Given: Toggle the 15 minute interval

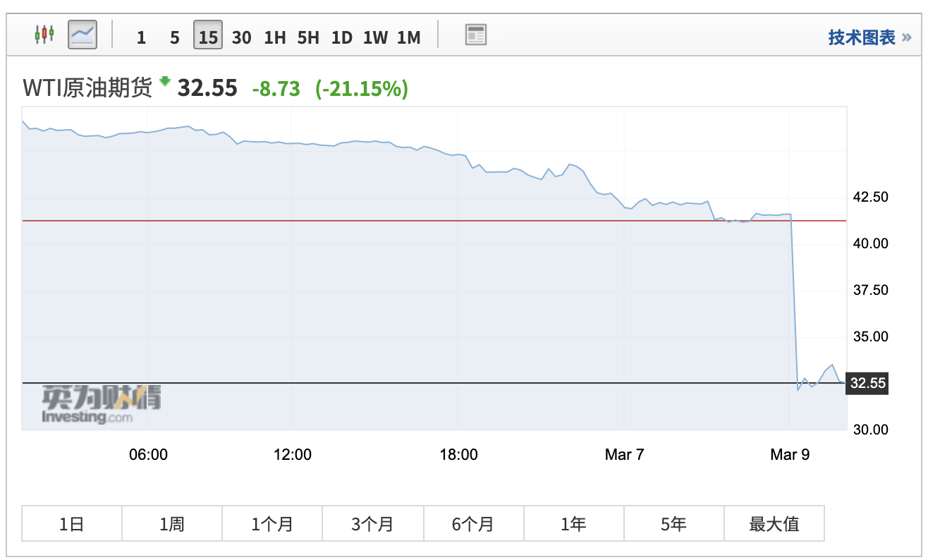Looking at the screenshot, I should [208, 37].
